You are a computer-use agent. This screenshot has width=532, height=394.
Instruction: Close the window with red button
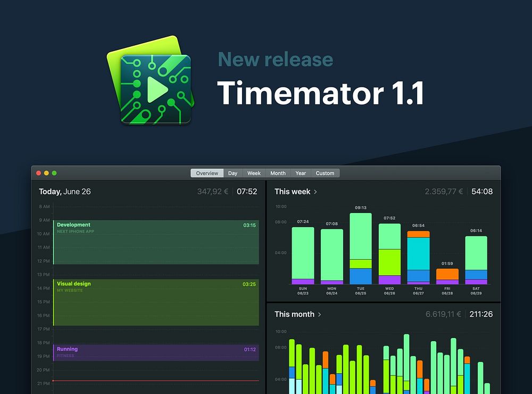click(x=39, y=173)
